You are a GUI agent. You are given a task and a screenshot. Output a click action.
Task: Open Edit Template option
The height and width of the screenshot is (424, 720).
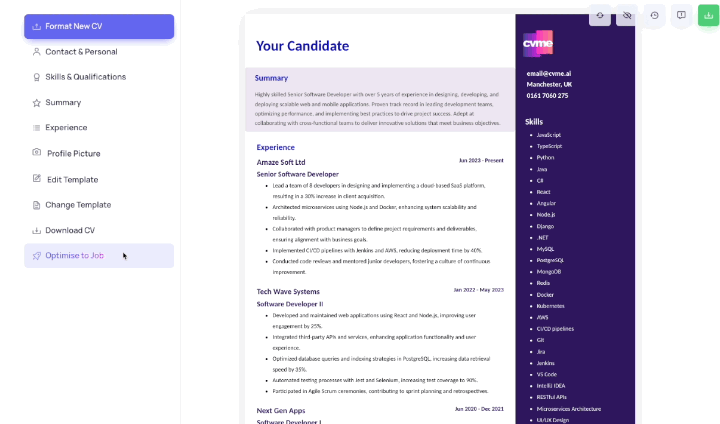click(x=72, y=179)
